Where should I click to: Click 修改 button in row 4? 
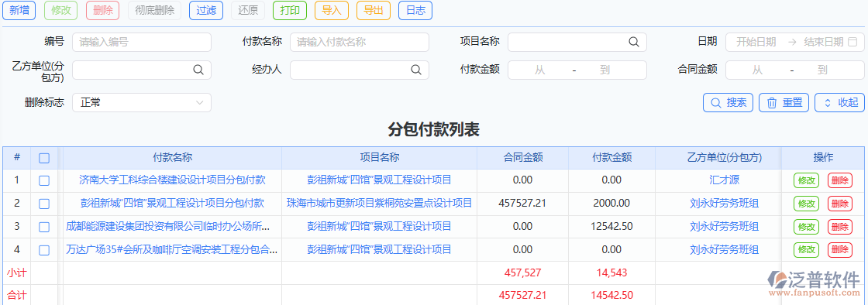(807, 250)
